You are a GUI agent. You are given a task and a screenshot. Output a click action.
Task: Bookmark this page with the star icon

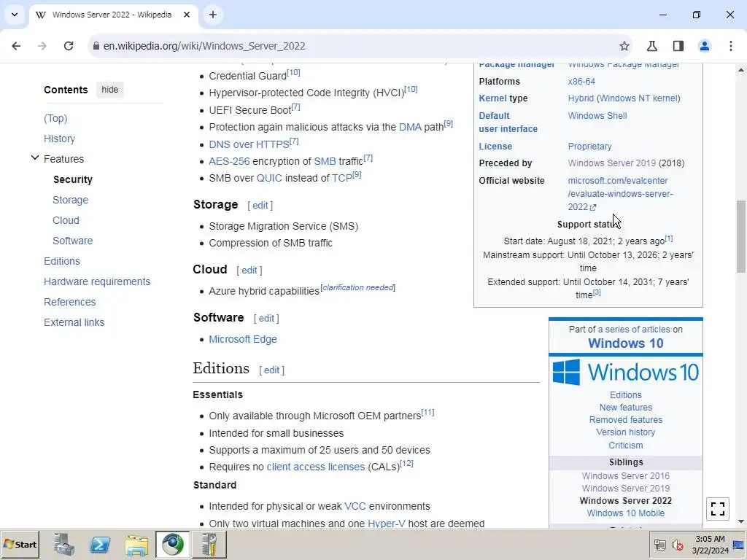click(624, 46)
